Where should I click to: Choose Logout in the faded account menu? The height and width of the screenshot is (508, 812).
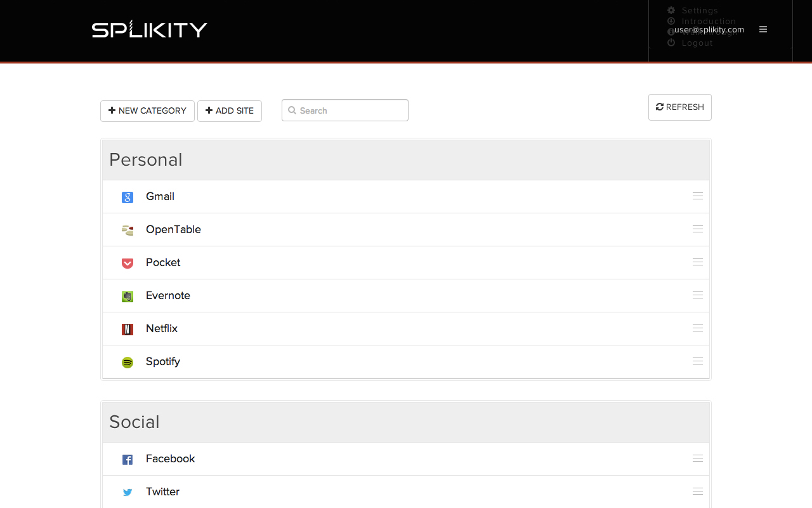coord(697,43)
